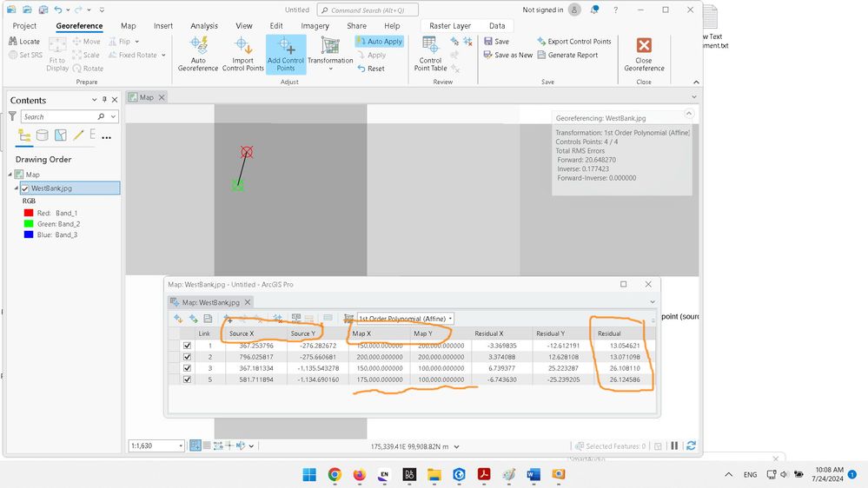Click the new project icon in title bar
This screenshot has height=488, width=868.
click(x=11, y=10)
